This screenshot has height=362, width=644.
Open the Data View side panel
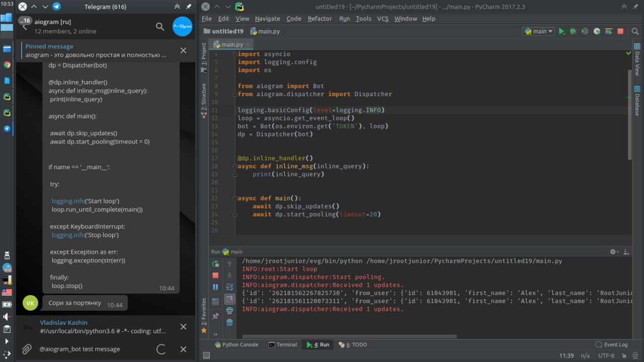tap(637, 59)
